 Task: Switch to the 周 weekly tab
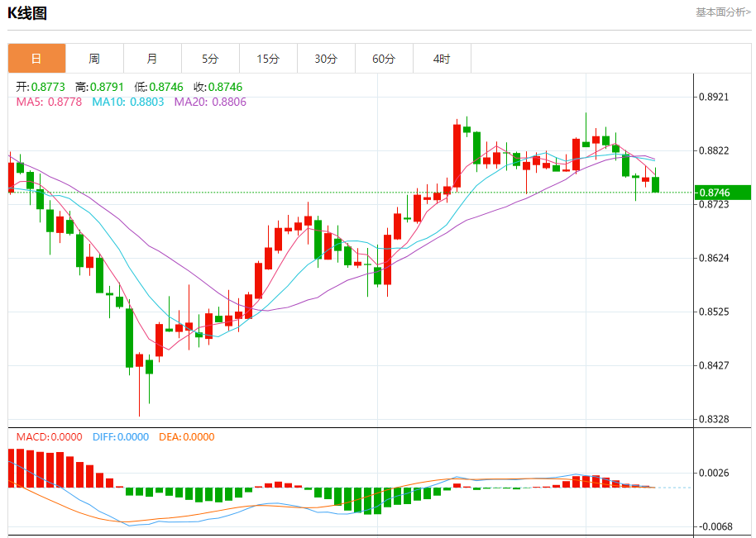94,59
